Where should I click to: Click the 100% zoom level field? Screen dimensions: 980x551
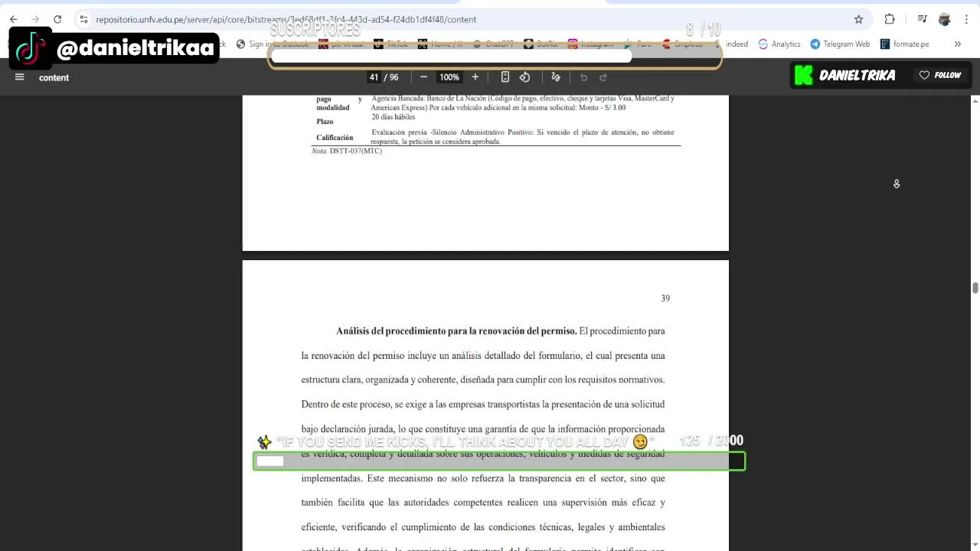(x=449, y=77)
